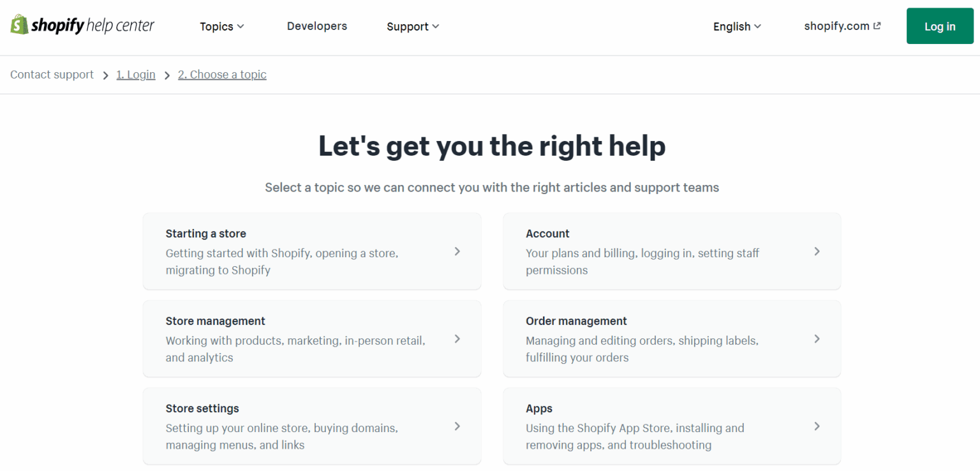Click the chevron arrow on Store settings card
The image size is (980, 471).
tap(457, 426)
